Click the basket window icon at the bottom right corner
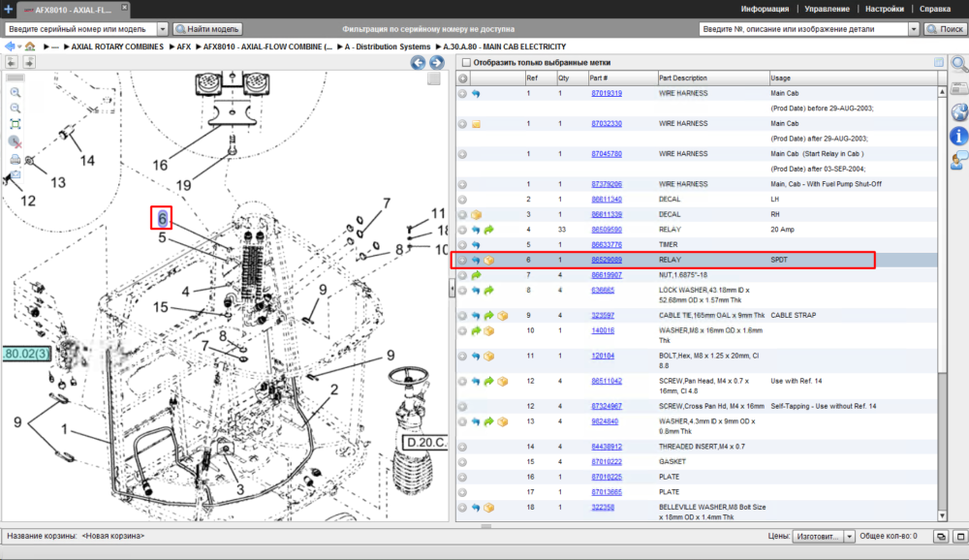Image resolution: width=969 pixels, height=560 pixels. (960, 537)
